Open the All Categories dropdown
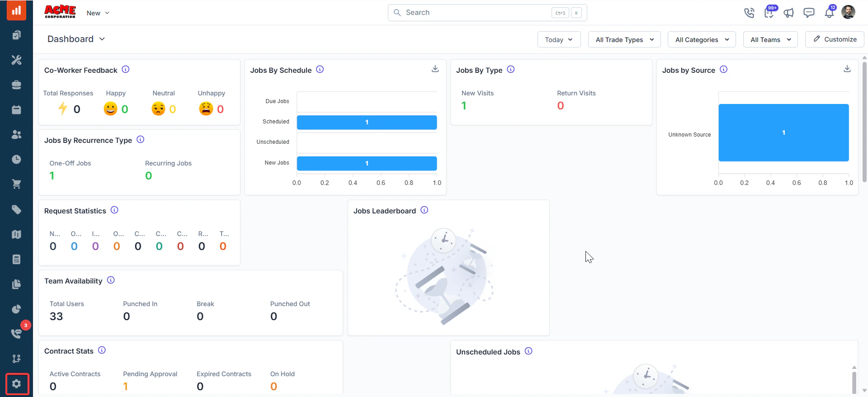868x397 pixels. coord(702,39)
